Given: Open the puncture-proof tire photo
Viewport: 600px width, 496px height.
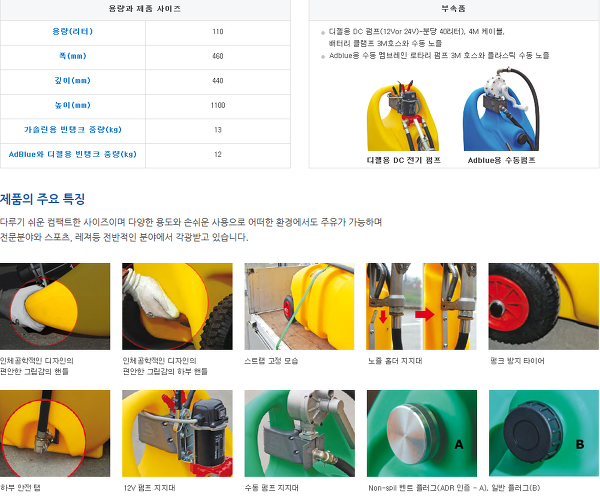Looking at the screenshot, I should [x=544, y=306].
